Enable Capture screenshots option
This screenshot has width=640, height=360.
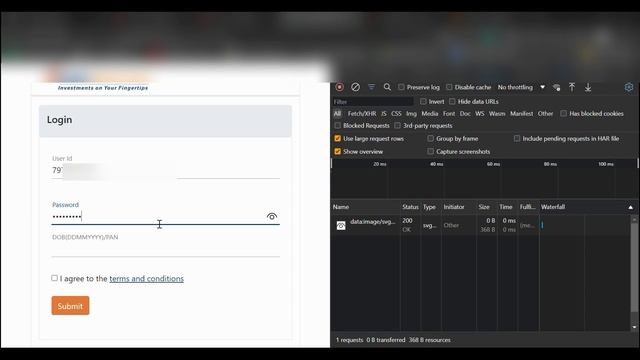pos(430,151)
